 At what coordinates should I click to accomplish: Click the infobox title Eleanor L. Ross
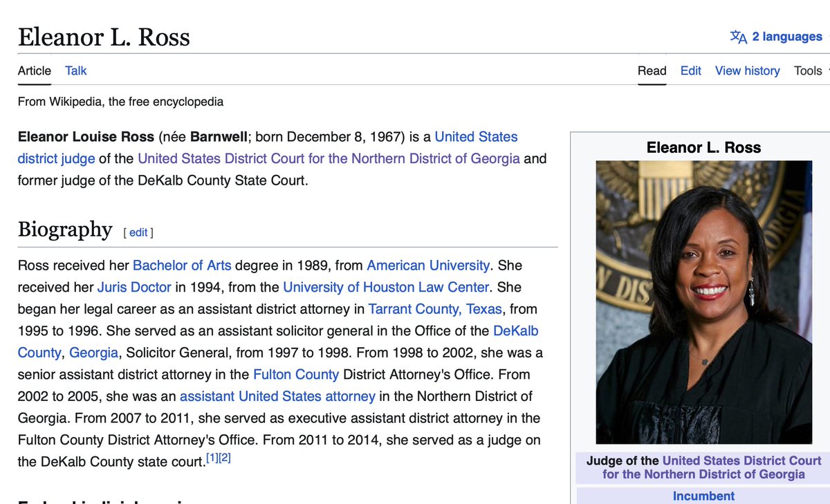[x=703, y=147]
